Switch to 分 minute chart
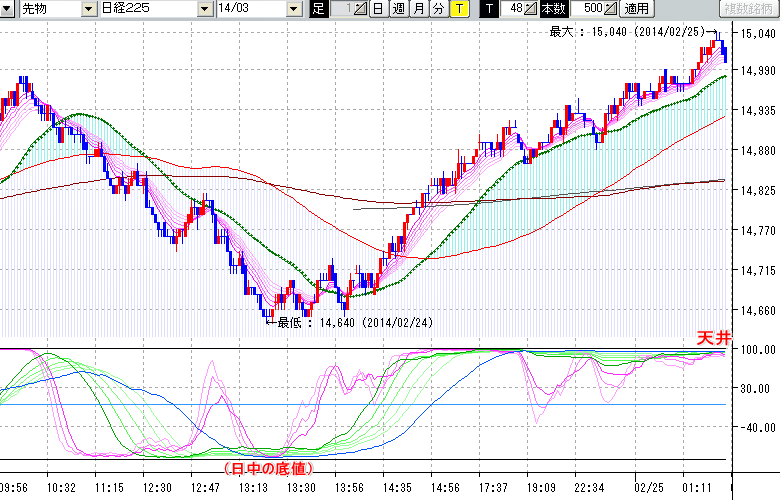This screenshot has height=500, width=780. (x=439, y=9)
